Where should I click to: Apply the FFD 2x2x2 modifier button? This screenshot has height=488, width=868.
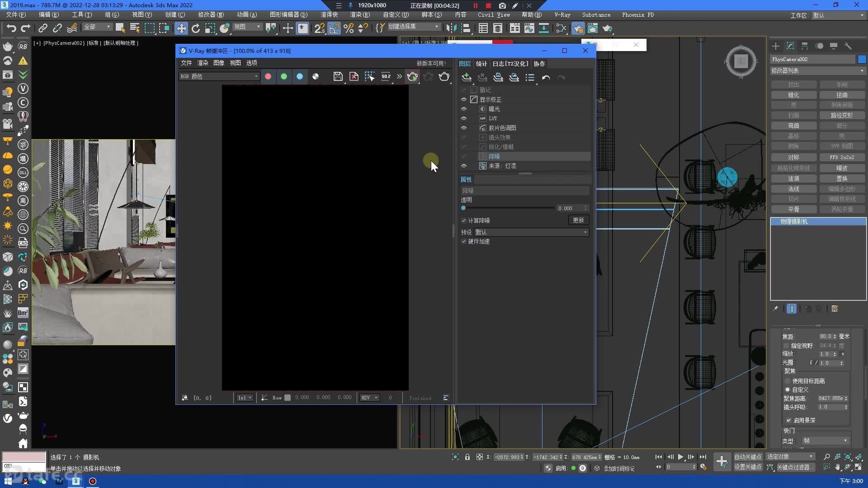click(x=842, y=157)
